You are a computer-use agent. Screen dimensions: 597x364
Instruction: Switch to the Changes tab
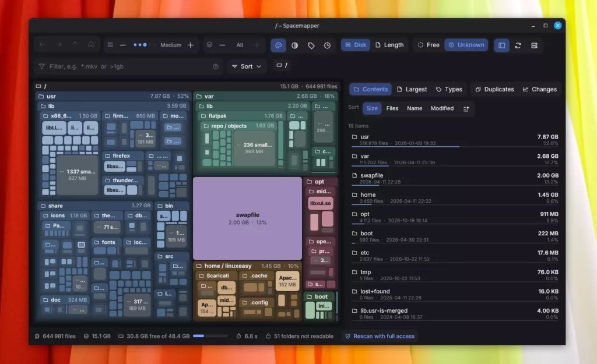click(539, 89)
